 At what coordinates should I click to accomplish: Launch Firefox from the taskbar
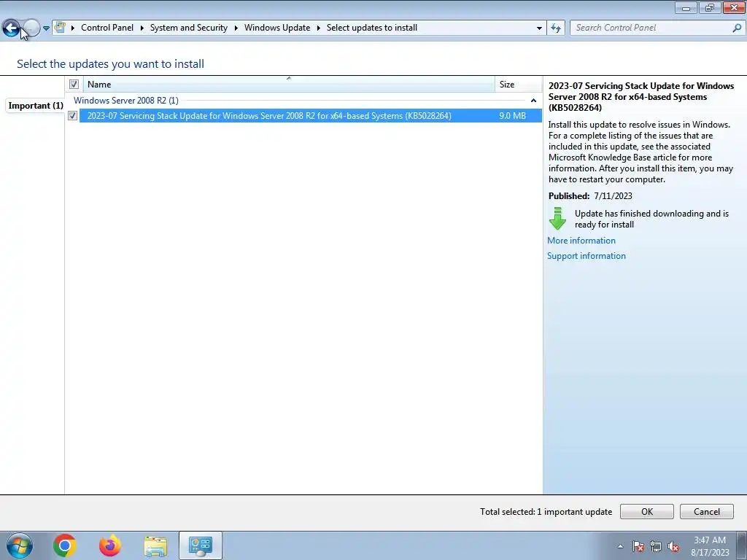(110, 545)
